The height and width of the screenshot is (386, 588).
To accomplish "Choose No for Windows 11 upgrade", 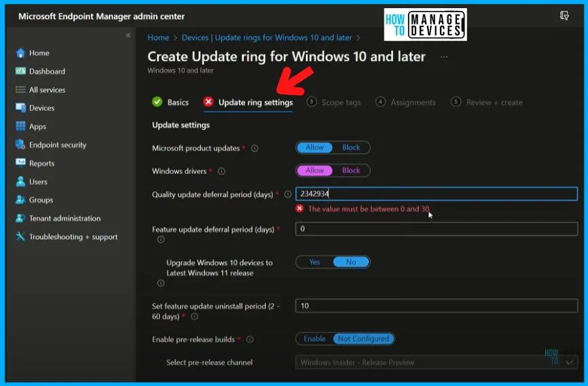I will (352, 262).
